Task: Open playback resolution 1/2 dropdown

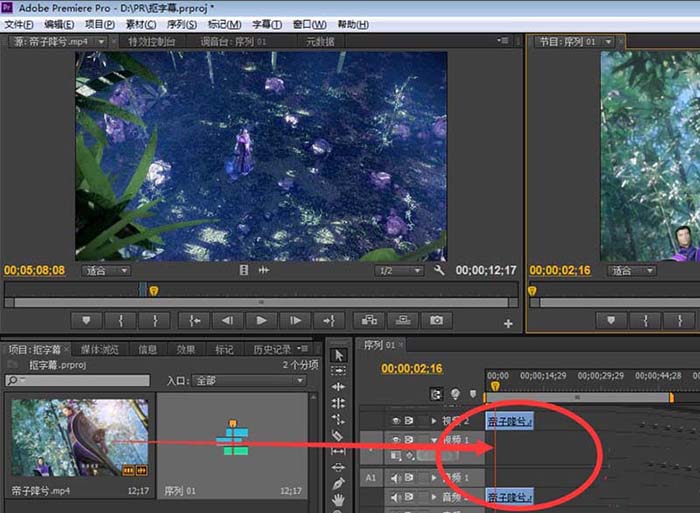Action: pyautogui.click(x=399, y=271)
